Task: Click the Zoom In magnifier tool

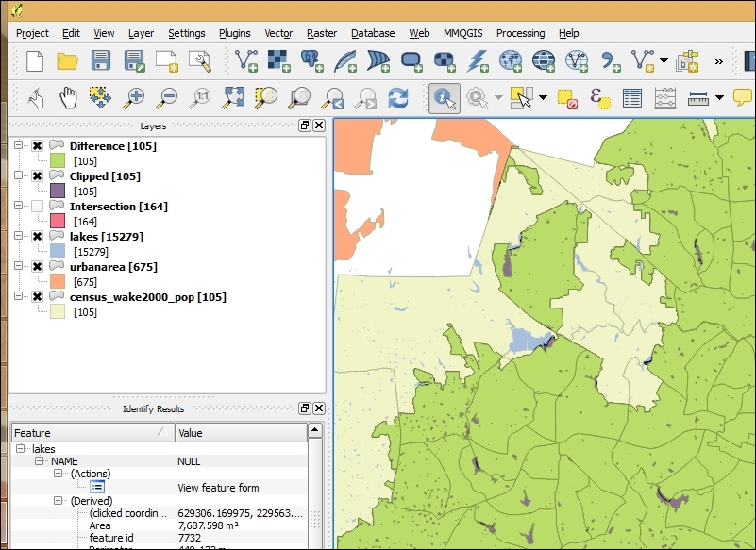Action: [135, 97]
